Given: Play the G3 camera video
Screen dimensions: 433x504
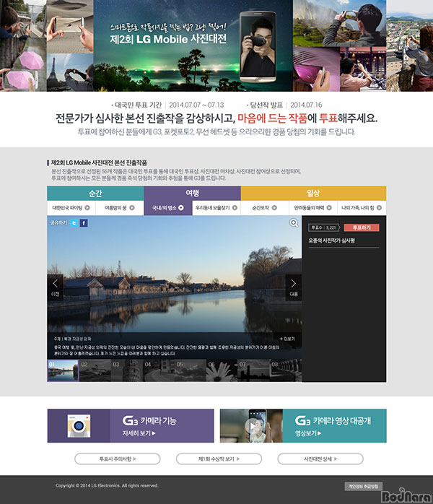Looking at the screenshot, I should 252,425.
